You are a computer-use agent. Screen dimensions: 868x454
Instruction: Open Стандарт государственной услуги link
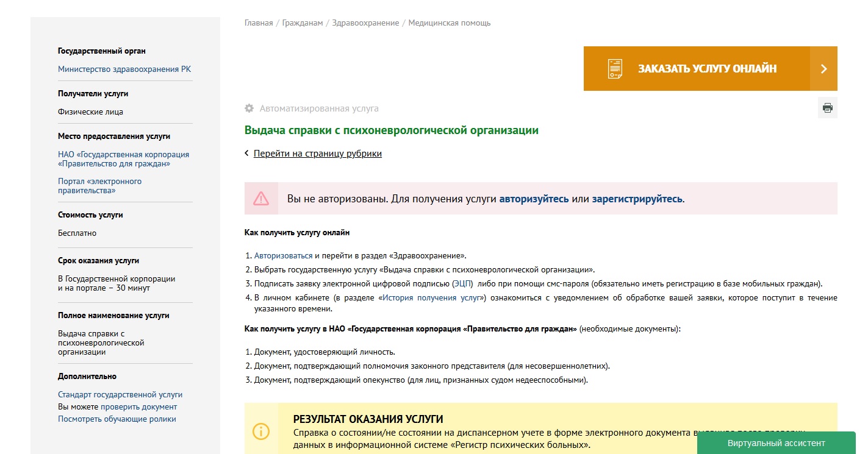[120, 395]
